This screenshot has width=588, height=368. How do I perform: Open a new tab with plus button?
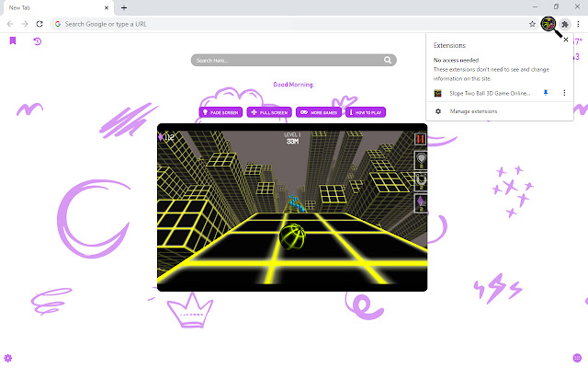pos(124,7)
